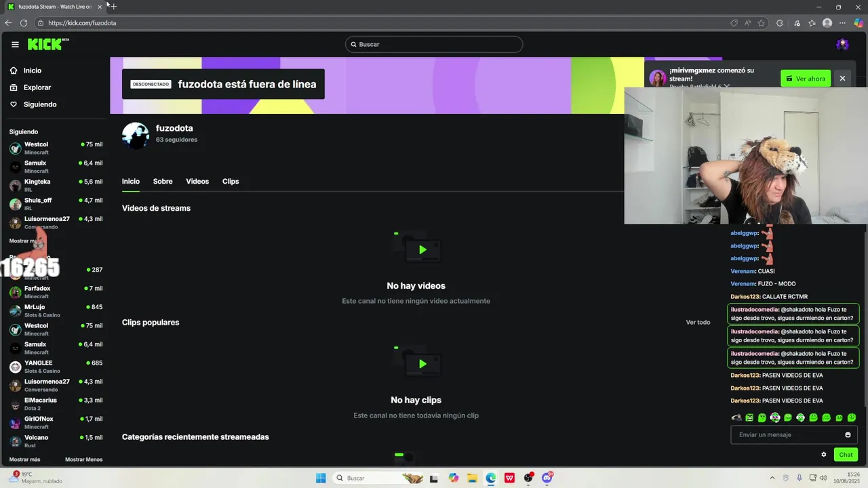The width and height of the screenshot is (868, 488).
Task: Open Copilot icon in Edge toolbar
Action: click(x=859, y=22)
